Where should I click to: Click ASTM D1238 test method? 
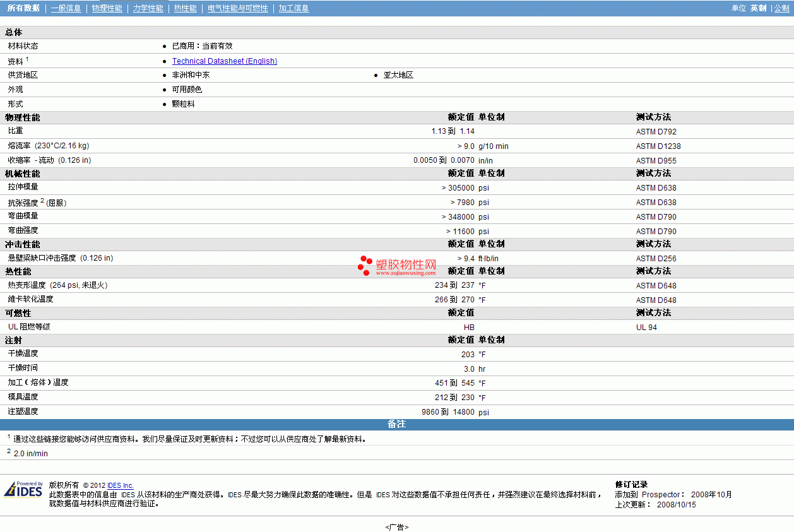click(658, 146)
